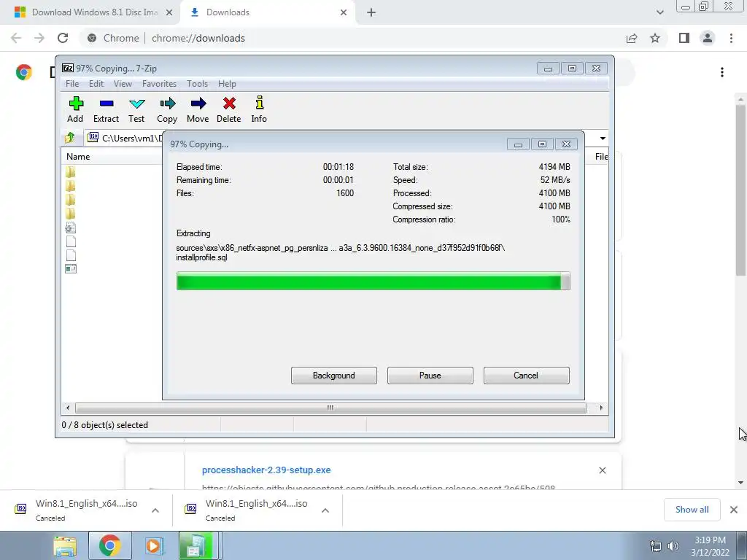Open processhacker-2.39-setup.exe download link

(266, 470)
